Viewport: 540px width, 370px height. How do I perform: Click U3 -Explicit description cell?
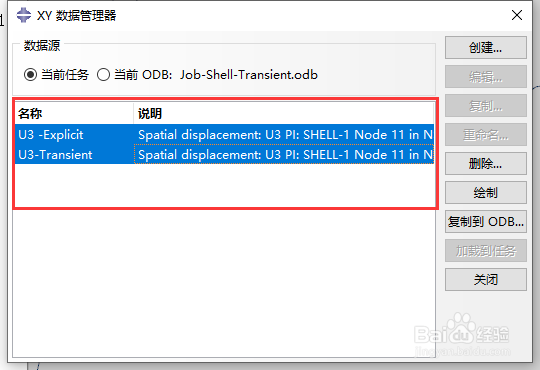284,134
